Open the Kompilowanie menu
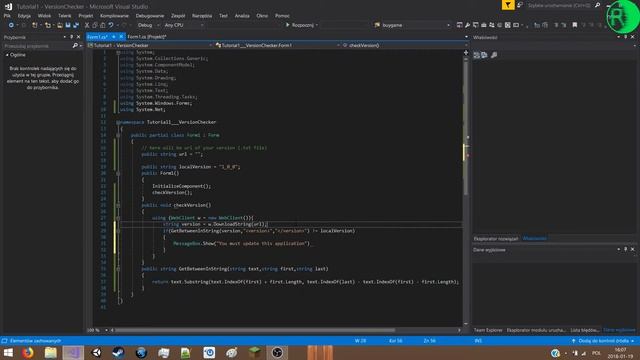640x360 pixels. click(x=114, y=16)
